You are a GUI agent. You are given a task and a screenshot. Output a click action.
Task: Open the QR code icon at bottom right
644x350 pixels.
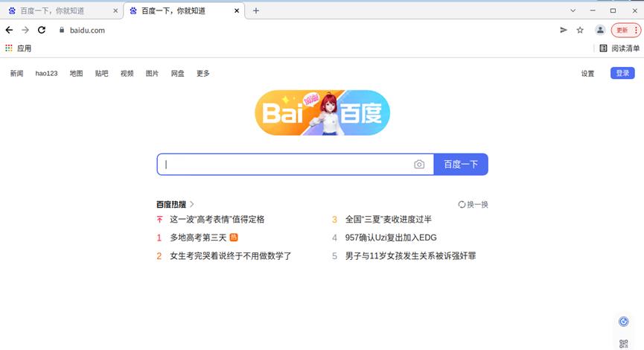pyautogui.click(x=623, y=344)
